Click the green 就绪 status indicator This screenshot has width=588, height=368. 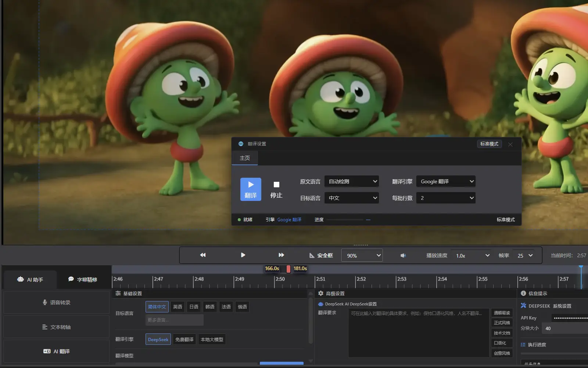pos(239,220)
